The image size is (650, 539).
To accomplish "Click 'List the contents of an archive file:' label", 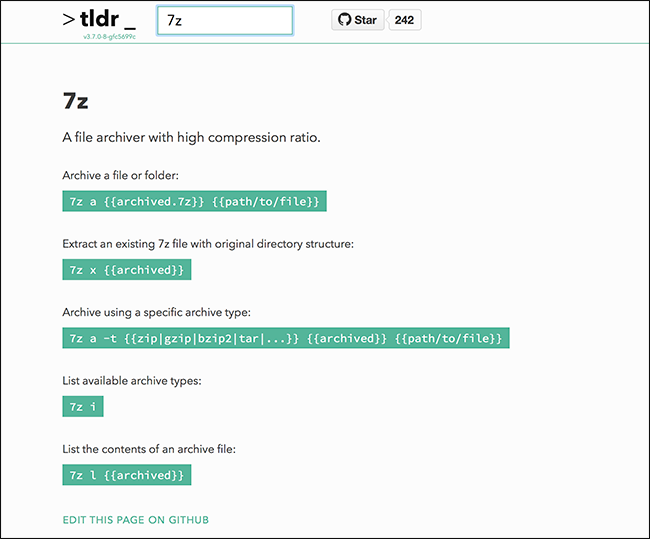I will (149, 449).
